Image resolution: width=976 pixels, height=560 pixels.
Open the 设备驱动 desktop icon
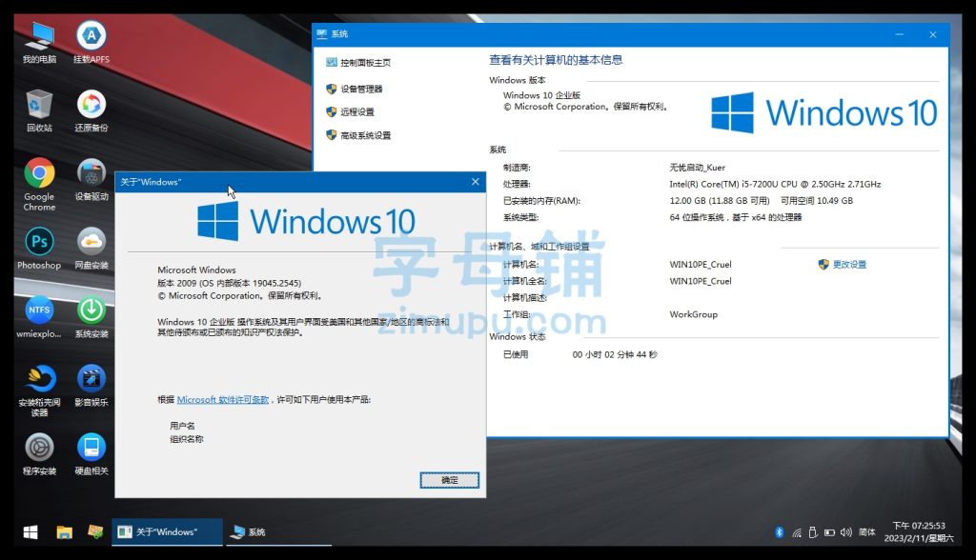click(91, 179)
